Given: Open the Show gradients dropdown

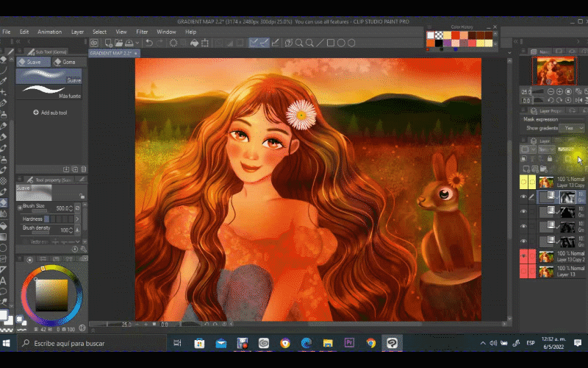Looking at the screenshot, I should click(x=570, y=128).
